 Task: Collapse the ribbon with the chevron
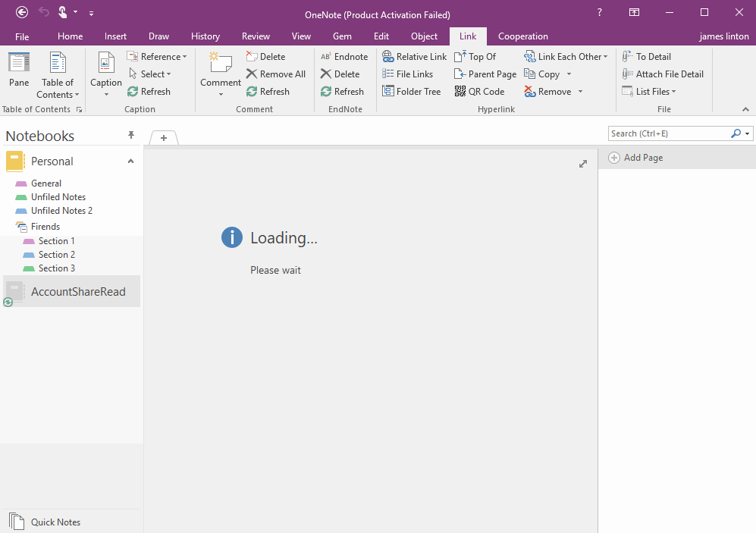744,108
